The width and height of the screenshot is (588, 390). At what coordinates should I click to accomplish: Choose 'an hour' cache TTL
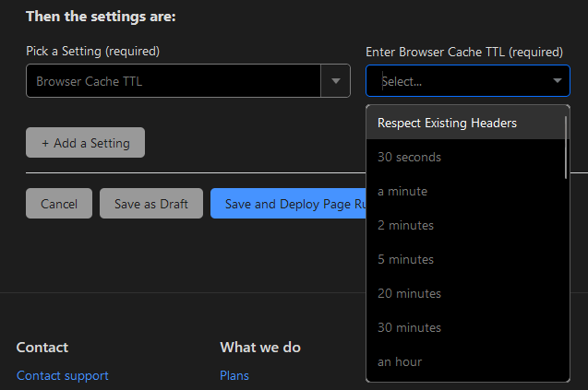(400, 361)
